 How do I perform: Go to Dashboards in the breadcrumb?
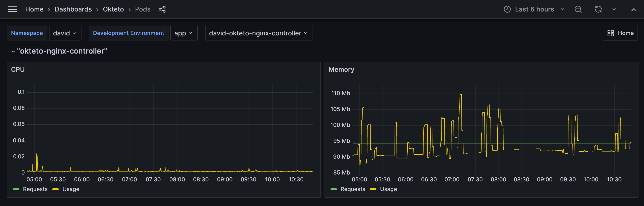tap(73, 9)
